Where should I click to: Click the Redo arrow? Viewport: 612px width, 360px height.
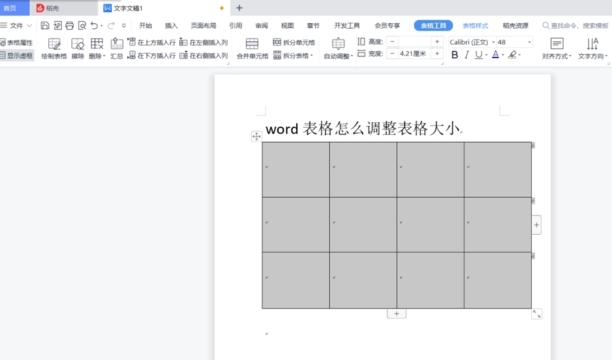tap(111, 26)
